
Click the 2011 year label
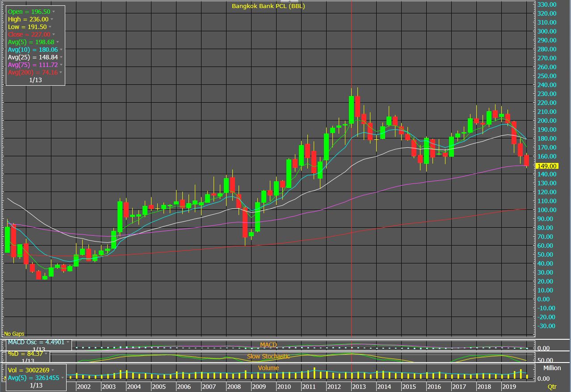(309, 387)
